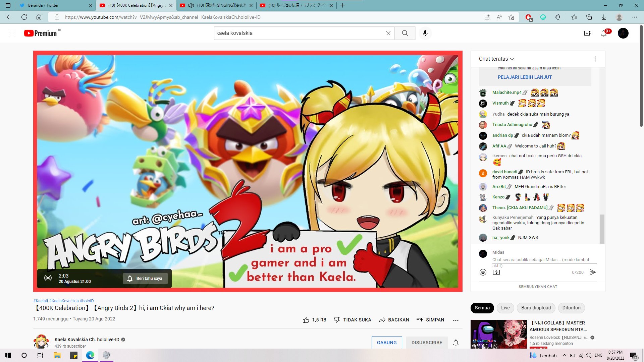Open the taskbar volume slider
The height and width of the screenshot is (362, 644).
coord(589,356)
